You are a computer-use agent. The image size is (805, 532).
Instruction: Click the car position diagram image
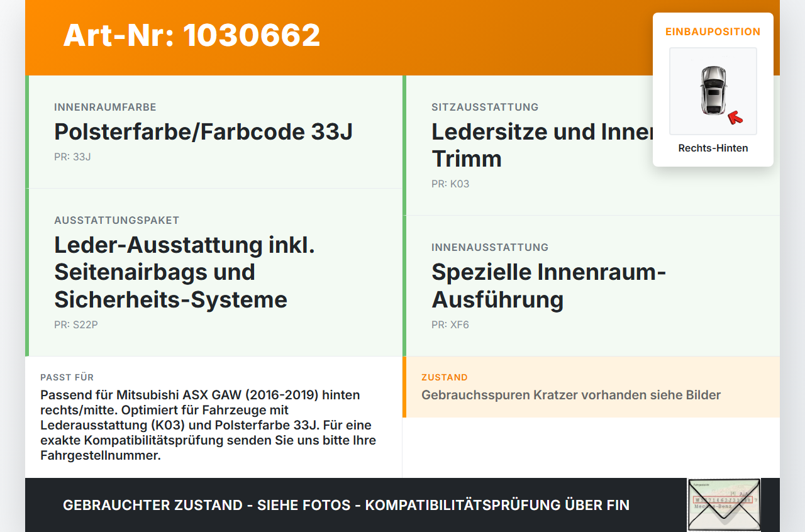(x=713, y=91)
